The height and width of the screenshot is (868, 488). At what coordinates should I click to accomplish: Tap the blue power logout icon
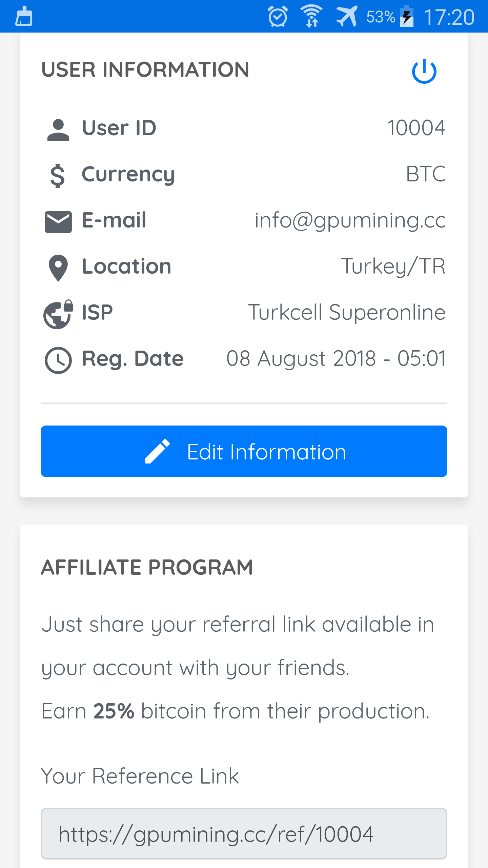[424, 72]
